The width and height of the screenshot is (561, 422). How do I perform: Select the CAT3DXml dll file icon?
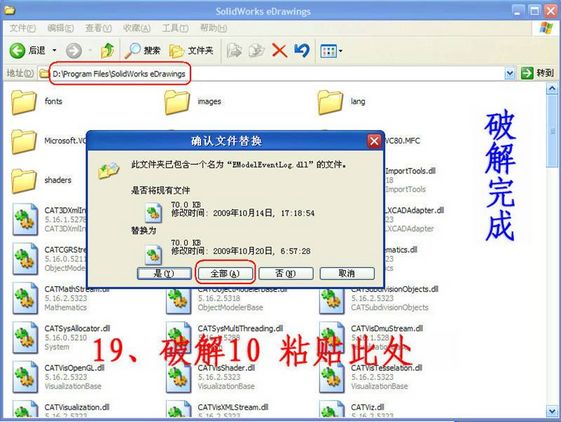(x=25, y=219)
